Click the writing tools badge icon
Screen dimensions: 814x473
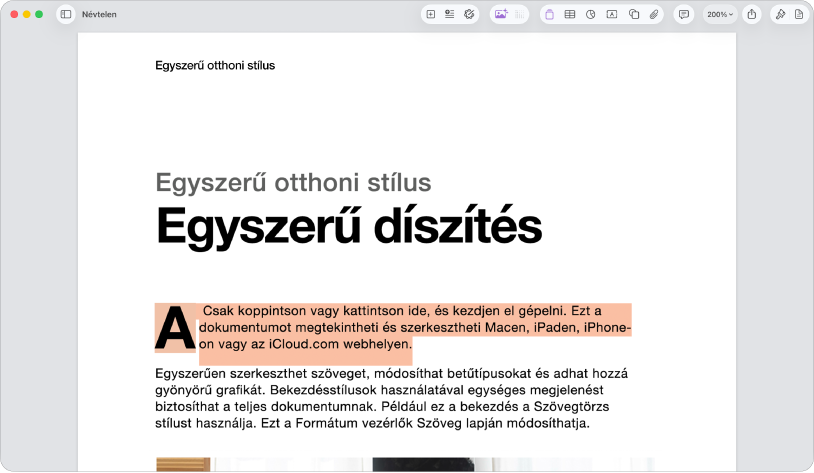(469, 15)
